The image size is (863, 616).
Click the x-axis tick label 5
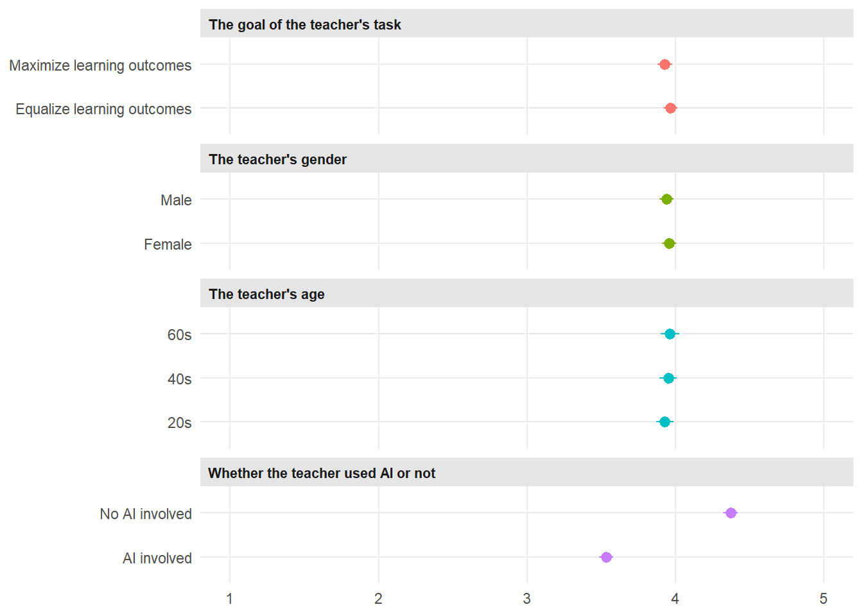823,599
